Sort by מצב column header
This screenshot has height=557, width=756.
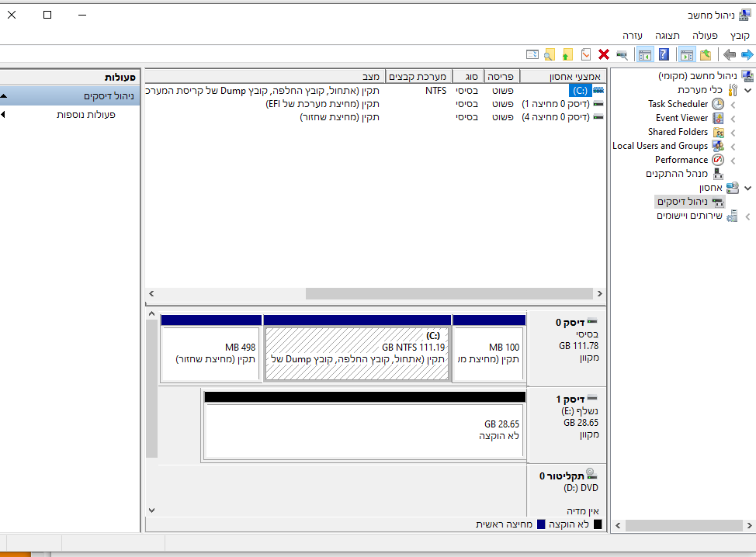click(x=265, y=76)
